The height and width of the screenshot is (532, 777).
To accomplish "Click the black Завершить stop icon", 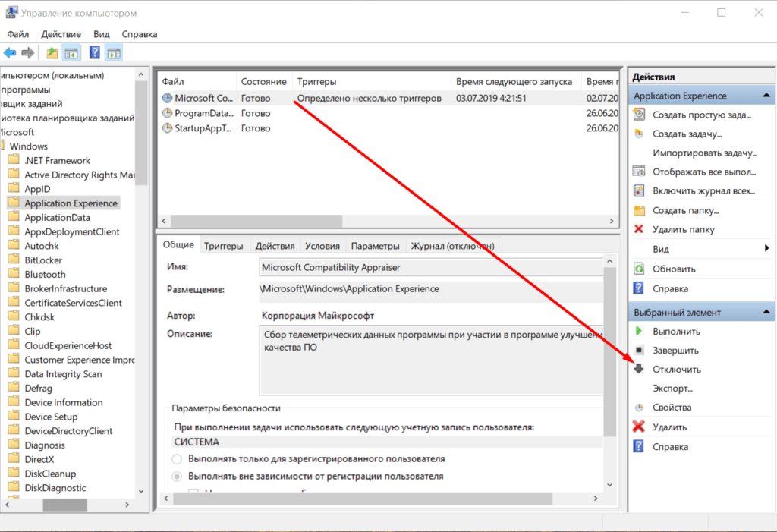I will coord(639,350).
